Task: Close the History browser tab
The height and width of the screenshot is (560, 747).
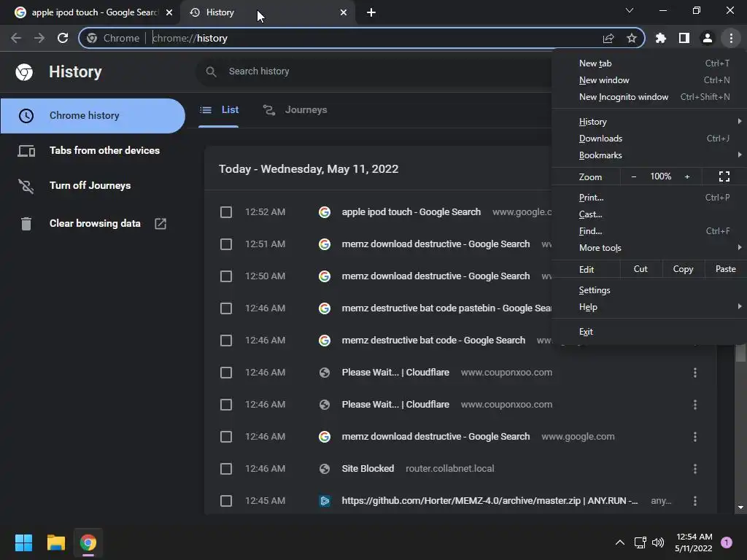Action: pos(344,12)
